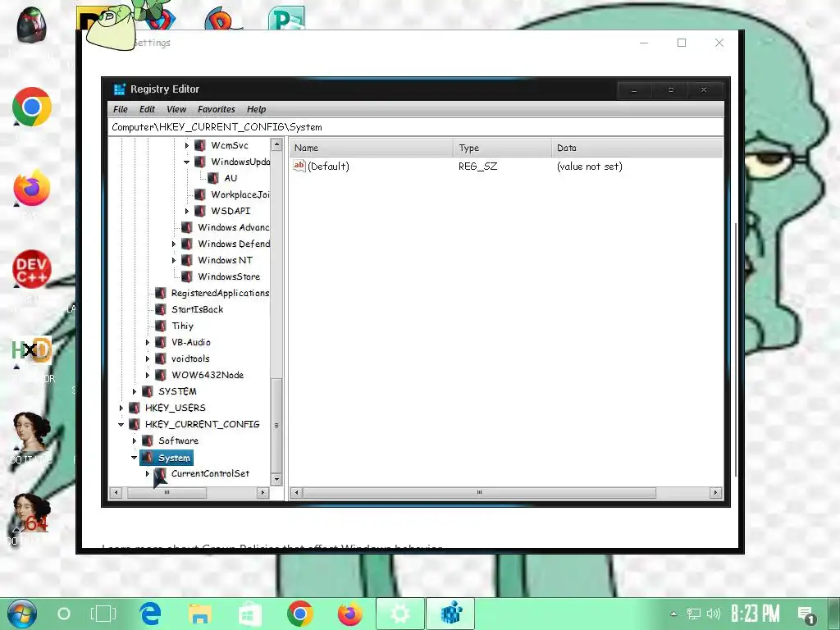This screenshot has height=630, width=840.
Task: Click the RegisteredApplications key icon
Action: (x=160, y=293)
